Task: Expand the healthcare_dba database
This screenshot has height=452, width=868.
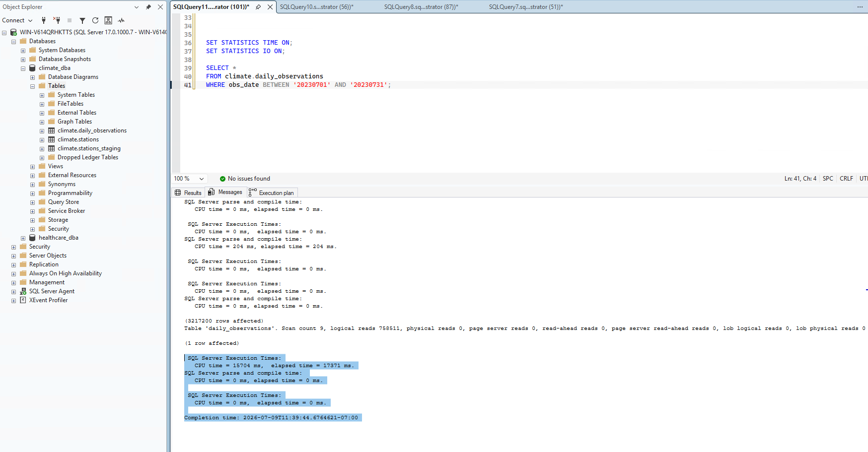Action: 23,238
